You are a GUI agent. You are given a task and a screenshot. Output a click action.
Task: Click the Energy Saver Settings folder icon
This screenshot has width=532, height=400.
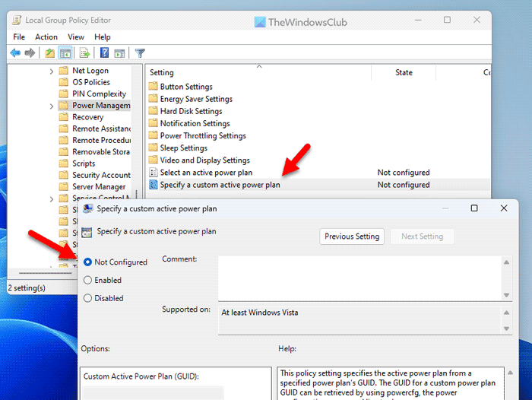point(154,98)
